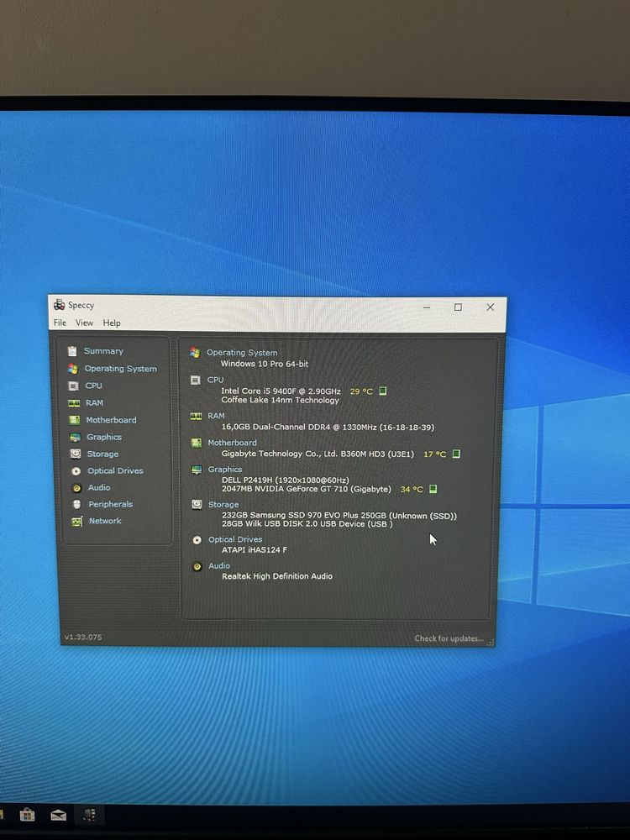Viewport: 630px width, 840px height.
Task: Click "ATAPI iHAS124 F" optical drive text
Action: click(255, 549)
